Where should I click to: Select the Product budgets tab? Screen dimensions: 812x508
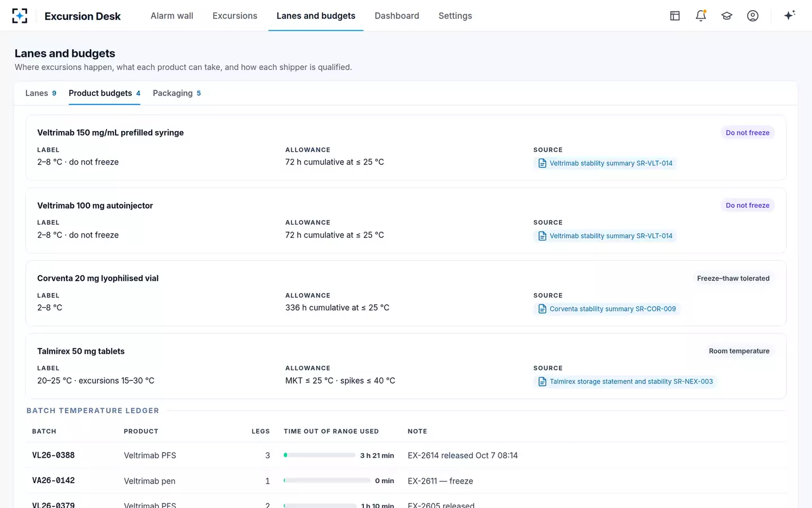(x=104, y=93)
